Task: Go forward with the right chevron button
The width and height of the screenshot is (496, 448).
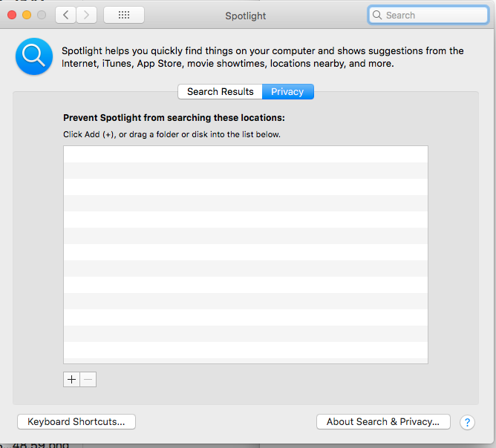Action: pos(86,15)
